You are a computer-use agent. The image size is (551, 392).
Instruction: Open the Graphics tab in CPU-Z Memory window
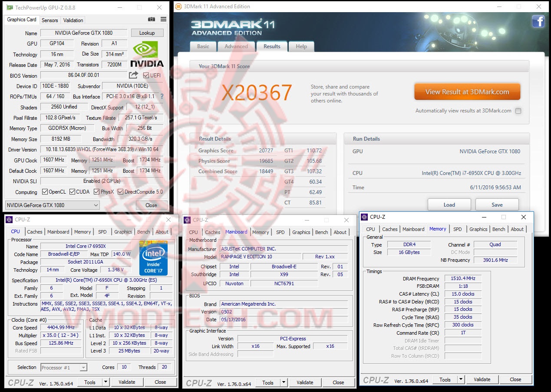pyautogui.click(x=478, y=229)
